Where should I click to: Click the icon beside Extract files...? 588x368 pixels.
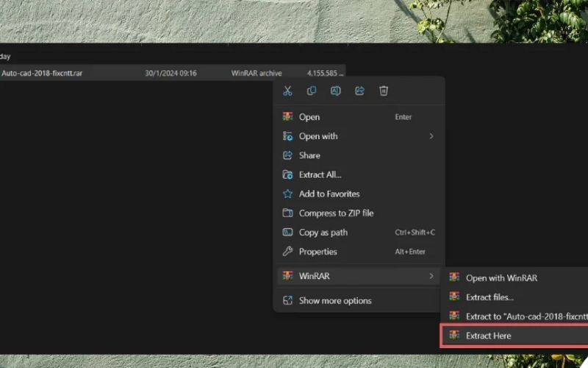(454, 297)
